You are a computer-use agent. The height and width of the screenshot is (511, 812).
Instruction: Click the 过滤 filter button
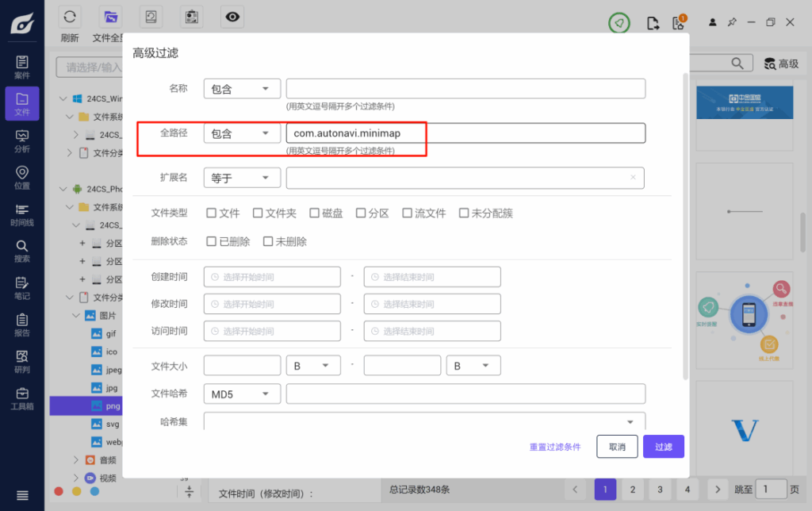pos(663,446)
